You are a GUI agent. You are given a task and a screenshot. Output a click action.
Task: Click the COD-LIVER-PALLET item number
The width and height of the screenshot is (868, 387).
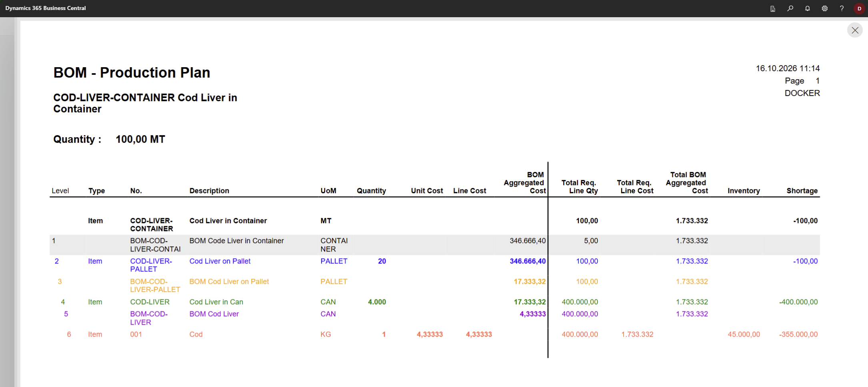151,265
